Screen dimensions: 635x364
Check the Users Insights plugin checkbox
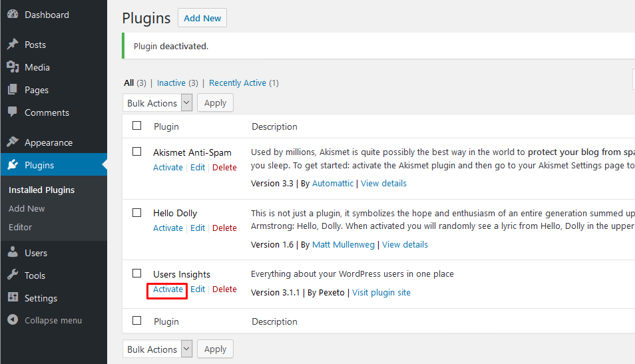tap(137, 273)
